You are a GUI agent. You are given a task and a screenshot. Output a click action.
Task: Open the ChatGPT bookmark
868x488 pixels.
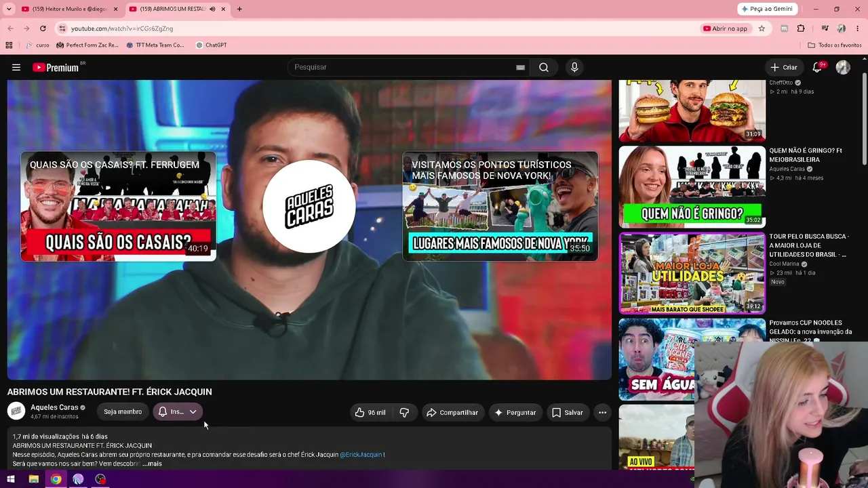(x=211, y=45)
